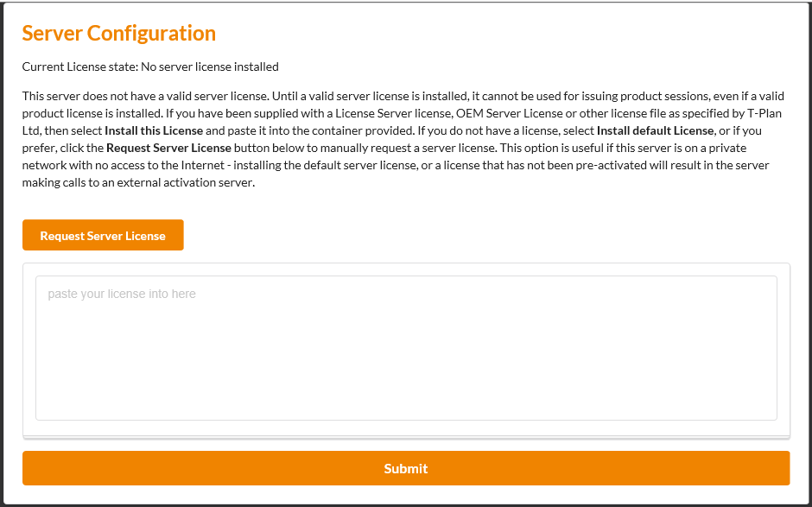Click the Server Configuration heading
This screenshot has width=812, height=507.
(x=118, y=34)
